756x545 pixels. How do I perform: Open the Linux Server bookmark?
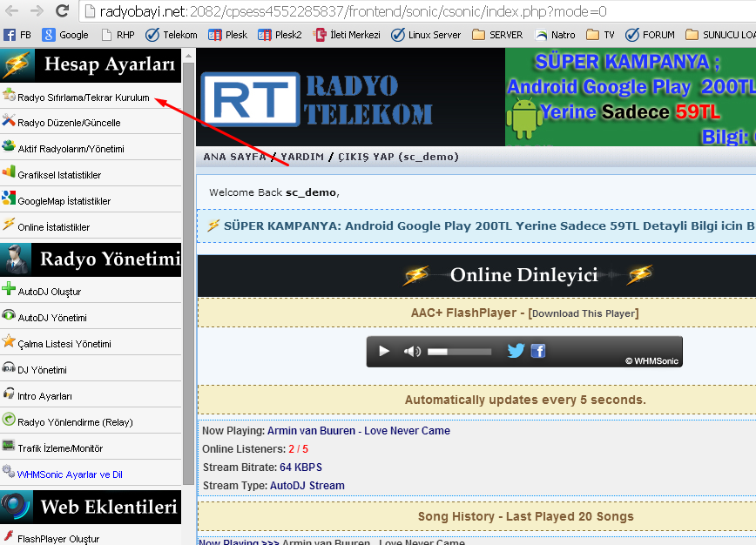coord(426,35)
